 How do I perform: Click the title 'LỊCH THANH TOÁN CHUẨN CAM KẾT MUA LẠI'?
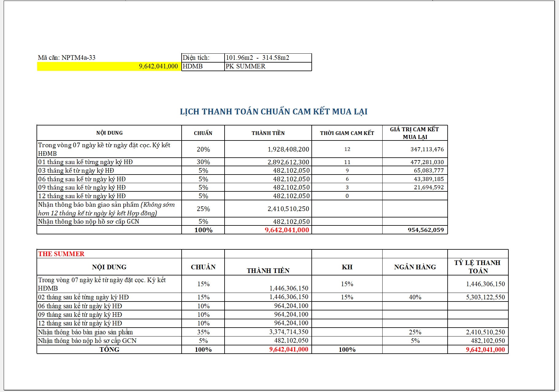[x=273, y=112]
